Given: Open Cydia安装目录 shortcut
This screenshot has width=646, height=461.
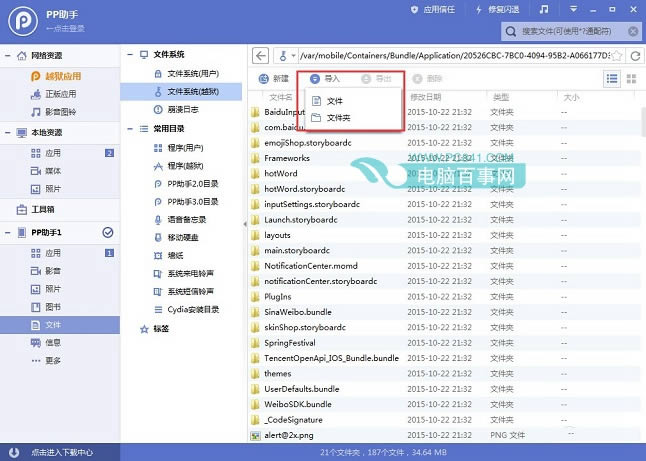Looking at the screenshot, I should tap(186, 309).
